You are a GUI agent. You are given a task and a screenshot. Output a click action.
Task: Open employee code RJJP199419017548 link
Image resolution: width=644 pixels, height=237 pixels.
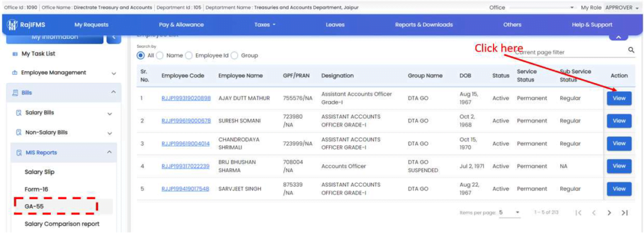click(186, 189)
